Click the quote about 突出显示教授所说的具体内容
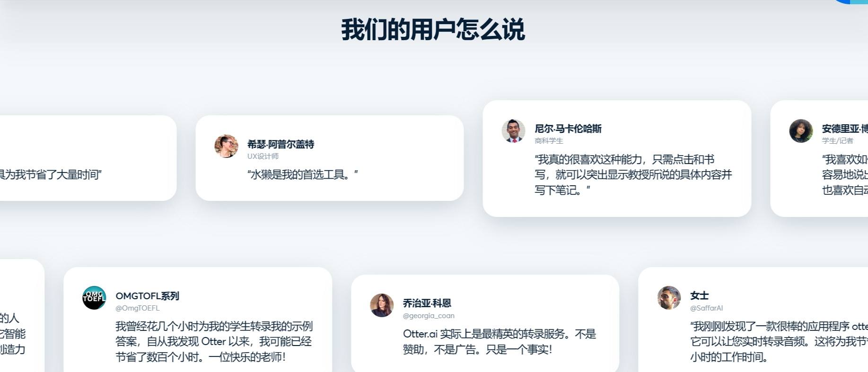The image size is (868, 372). coord(633,175)
